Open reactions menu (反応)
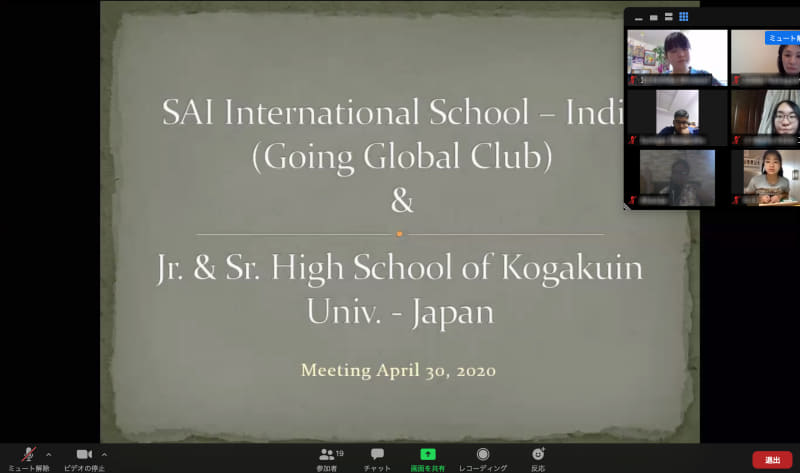The image size is (800, 473). [x=538, y=459]
